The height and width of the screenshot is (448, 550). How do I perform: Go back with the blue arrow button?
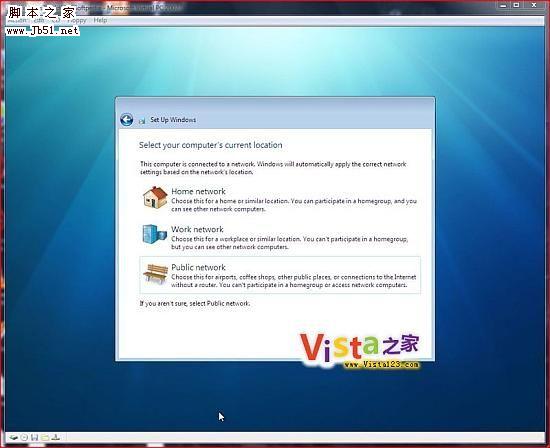coord(126,120)
